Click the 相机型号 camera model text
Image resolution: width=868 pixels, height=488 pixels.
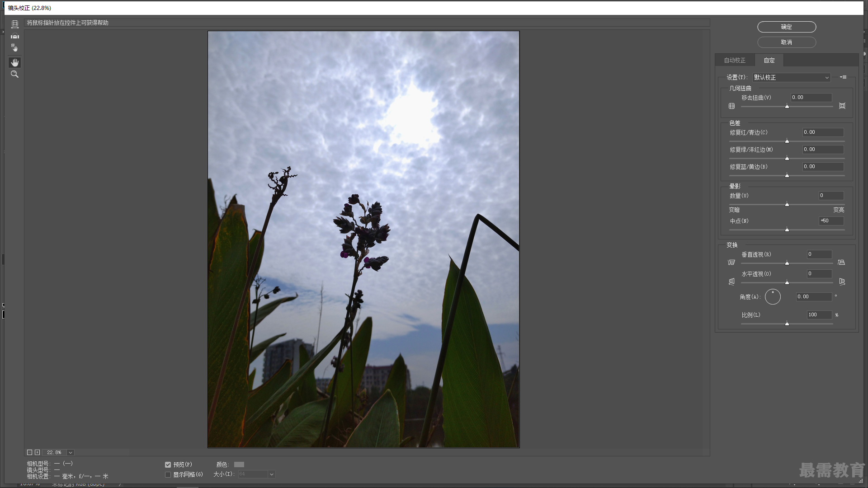[50, 464]
